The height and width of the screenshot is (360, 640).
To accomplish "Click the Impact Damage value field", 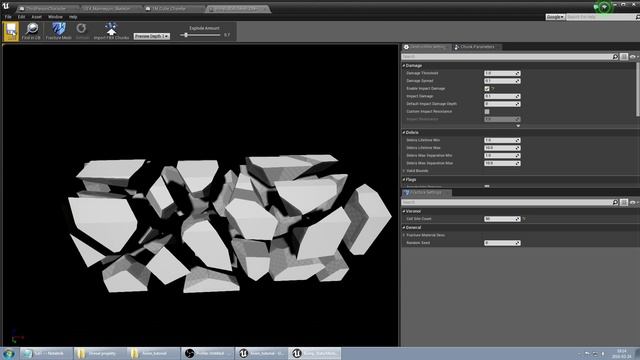I will click(502, 96).
